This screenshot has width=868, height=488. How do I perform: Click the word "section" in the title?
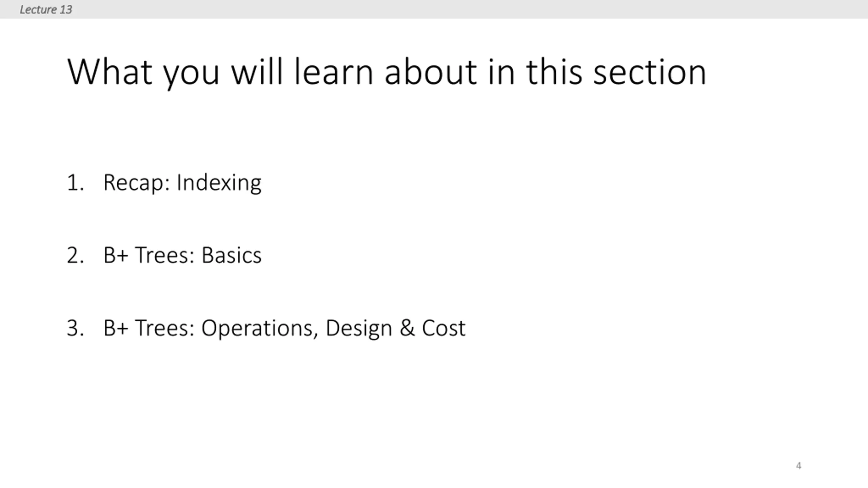tap(650, 72)
